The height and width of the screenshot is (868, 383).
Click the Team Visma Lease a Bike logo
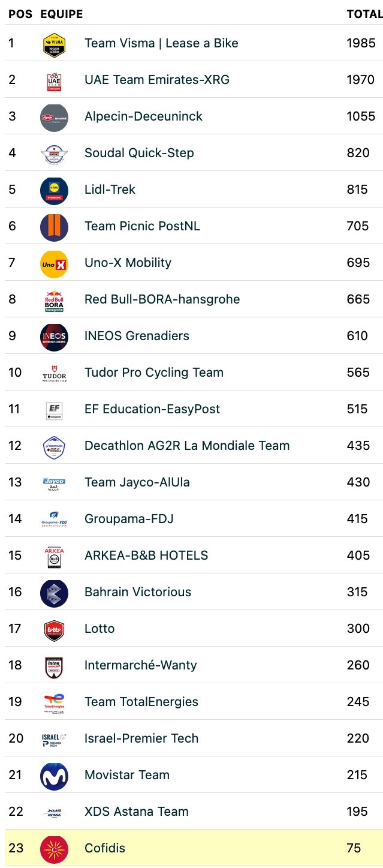tap(54, 44)
